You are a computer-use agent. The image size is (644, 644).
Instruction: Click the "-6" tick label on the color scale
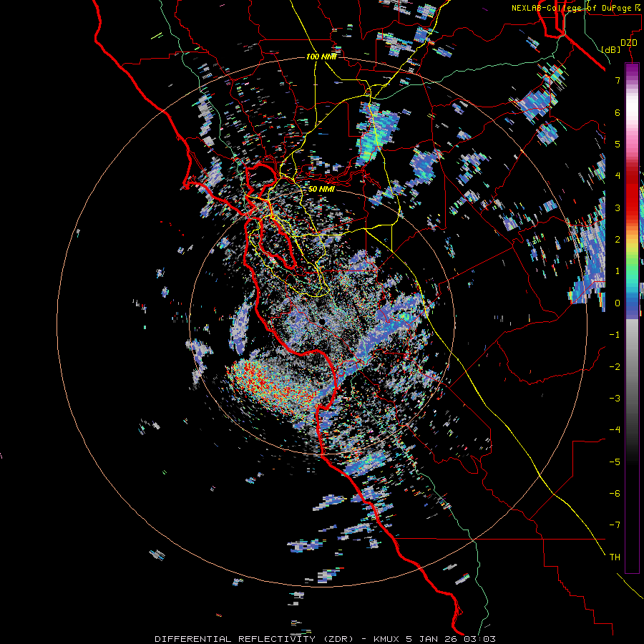coord(615,494)
